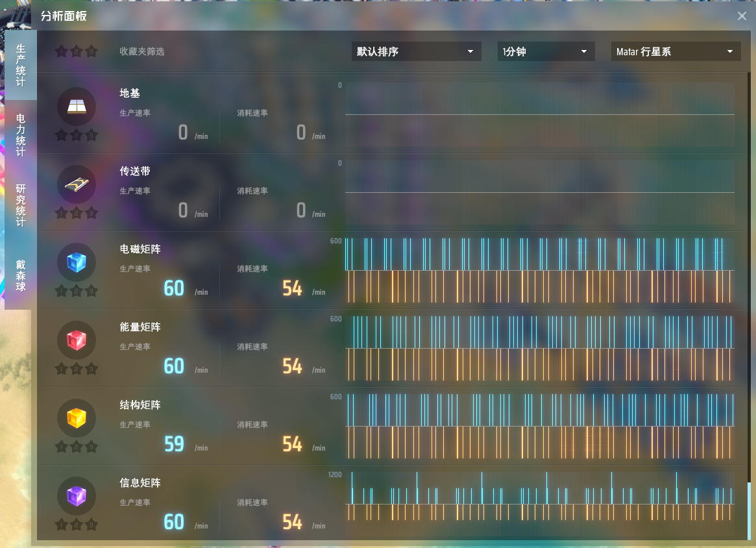
Task: Open the Matar 行星系 location dropdown
Action: tap(676, 52)
